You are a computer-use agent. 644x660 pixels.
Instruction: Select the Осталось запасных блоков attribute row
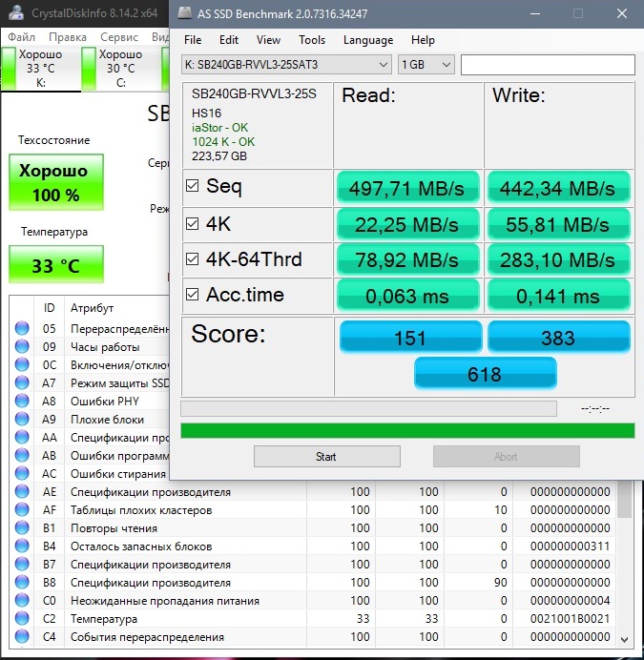313,546
